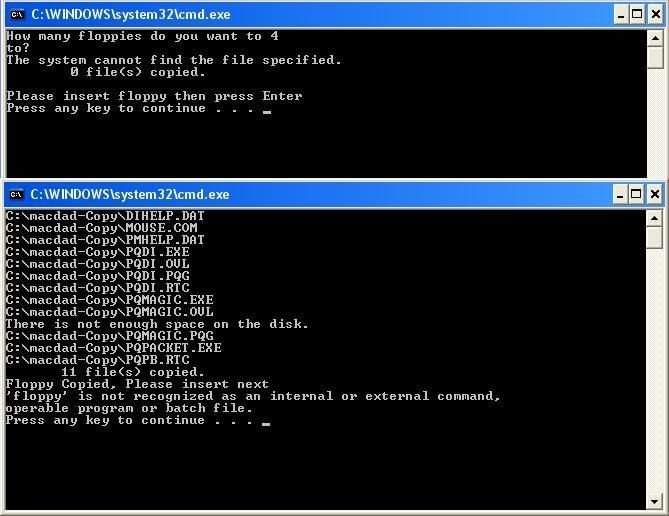Click the top window scroll up arrow
The width and height of the screenshot is (669, 516).
655,38
